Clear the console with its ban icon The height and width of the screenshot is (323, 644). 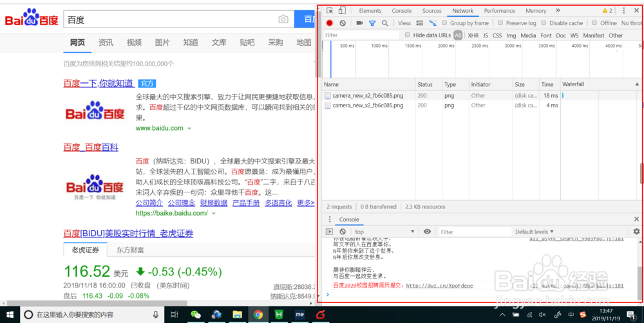343,232
